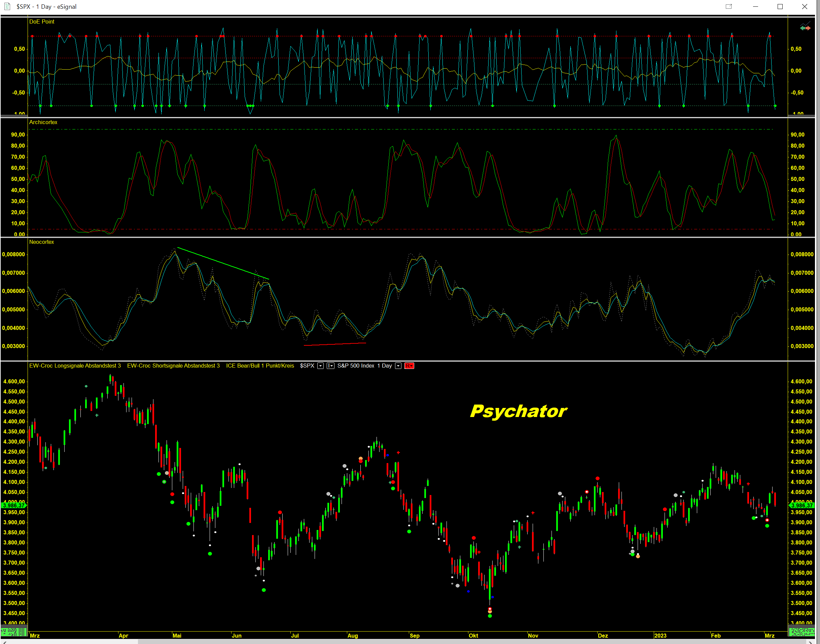This screenshot has height=644, width=820.
Task: Select the Archicortex study label
Action: pyautogui.click(x=43, y=122)
